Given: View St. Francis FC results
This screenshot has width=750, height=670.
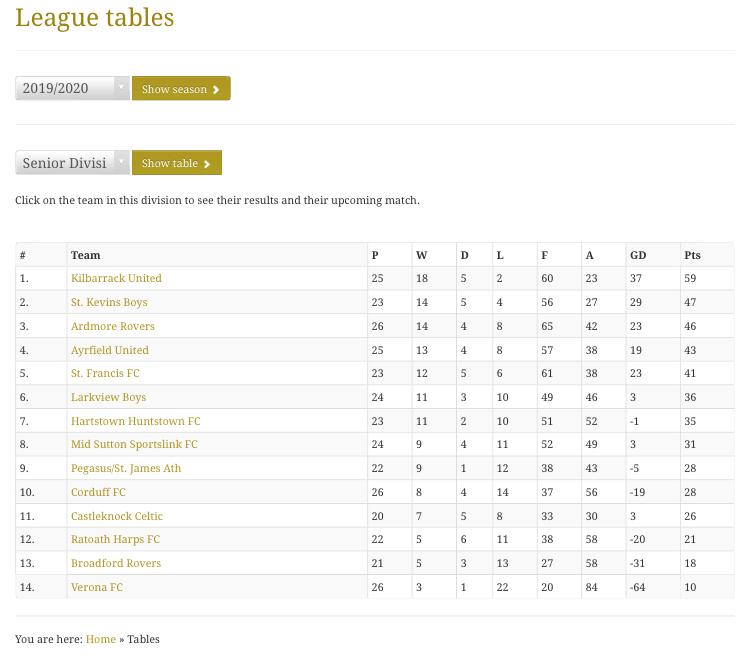Looking at the screenshot, I should click(105, 373).
